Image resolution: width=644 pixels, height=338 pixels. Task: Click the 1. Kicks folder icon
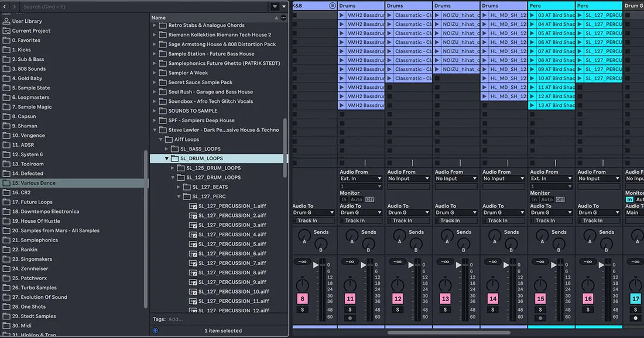pyautogui.click(x=6, y=50)
